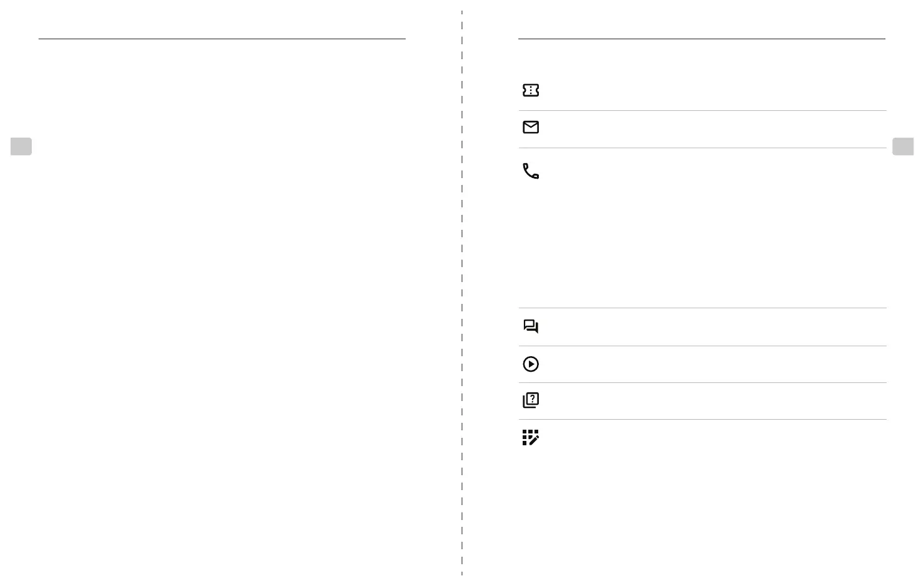Image resolution: width=924 pixels, height=586 pixels.
Task: Click the blank row beside grid-pencil icon
Action: 709,438
